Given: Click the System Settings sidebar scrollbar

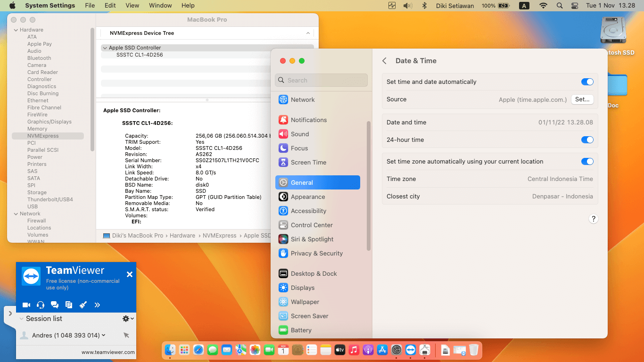Looking at the screenshot, I should [x=369, y=186].
